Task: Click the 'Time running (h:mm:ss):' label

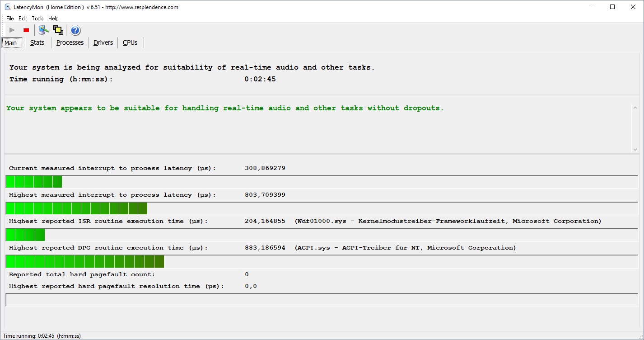Action: click(61, 79)
